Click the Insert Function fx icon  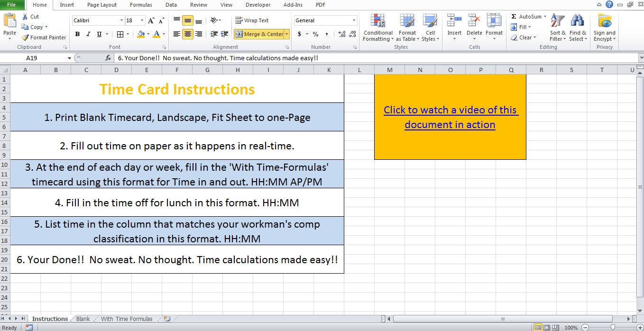[x=108, y=58]
